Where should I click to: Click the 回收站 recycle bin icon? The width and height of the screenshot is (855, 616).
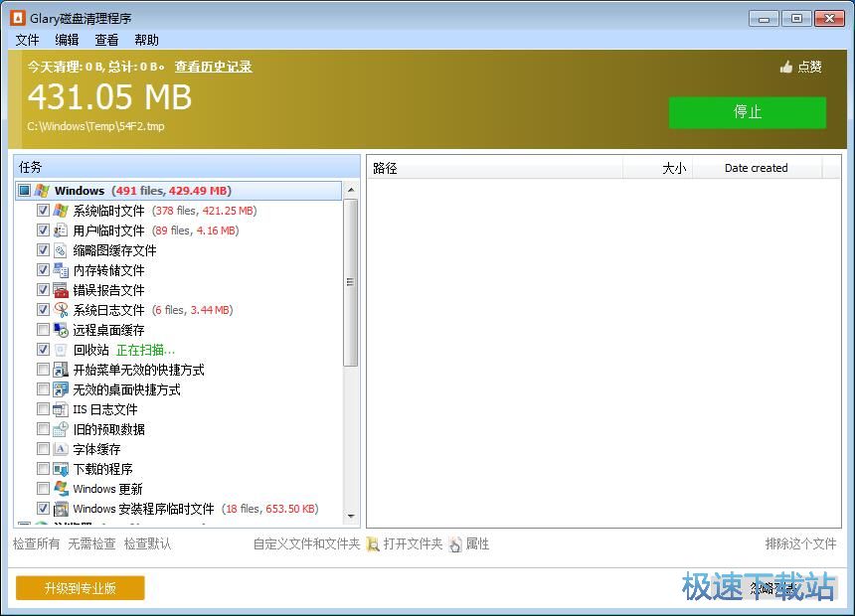pyautogui.click(x=61, y=350)
